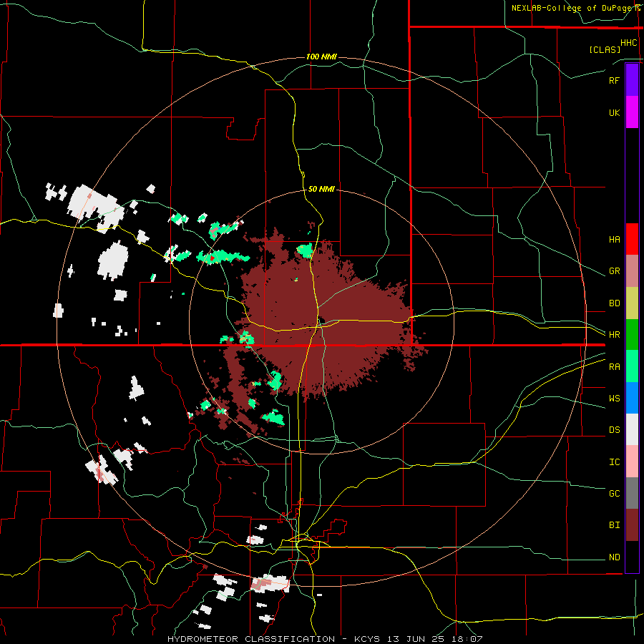
Task: Select the 'IC' legend label
Action: 614,462
